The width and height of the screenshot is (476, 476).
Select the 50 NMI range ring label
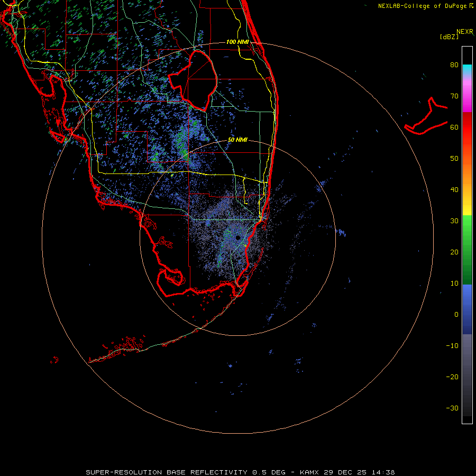click(x=237, y=140)
